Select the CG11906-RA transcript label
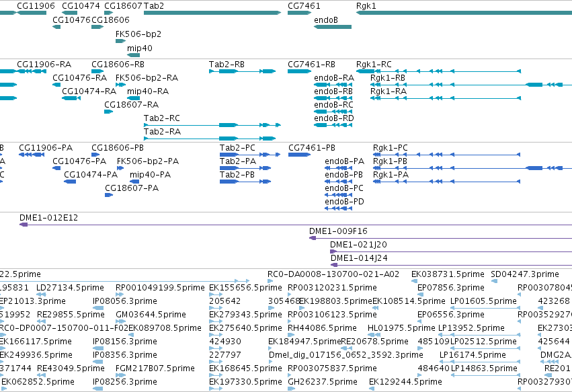Image resolution: width=572 pixels, height=392 pixels. click(44, 65)
